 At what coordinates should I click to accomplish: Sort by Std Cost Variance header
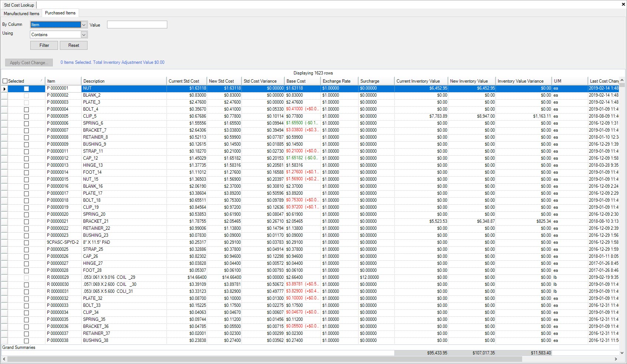click(263, 81)
